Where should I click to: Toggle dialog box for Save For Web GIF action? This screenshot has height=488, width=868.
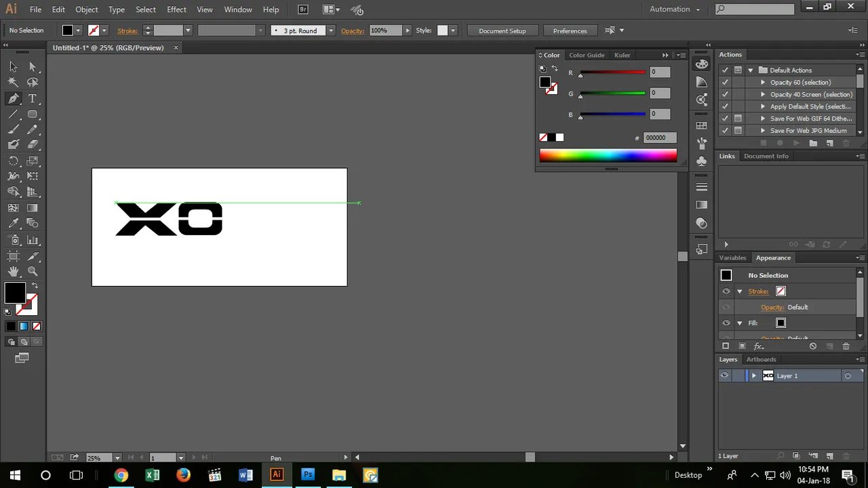click(x=738, y=119)
